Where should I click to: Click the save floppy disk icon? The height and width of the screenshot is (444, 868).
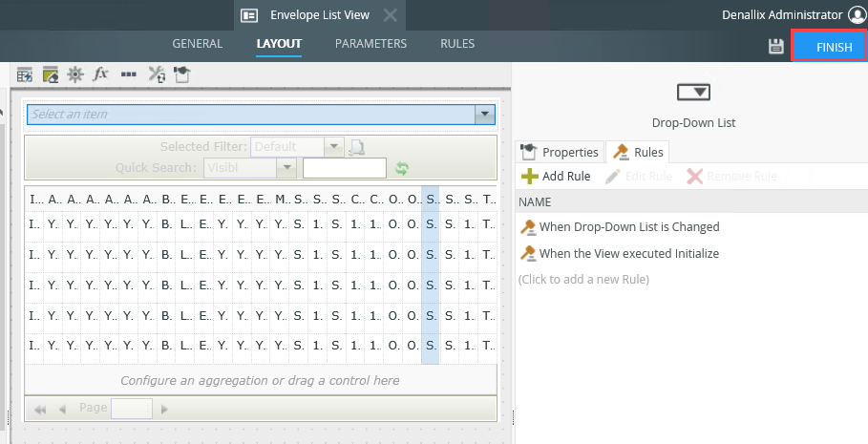pyautogui.click(x=776, y=47)
